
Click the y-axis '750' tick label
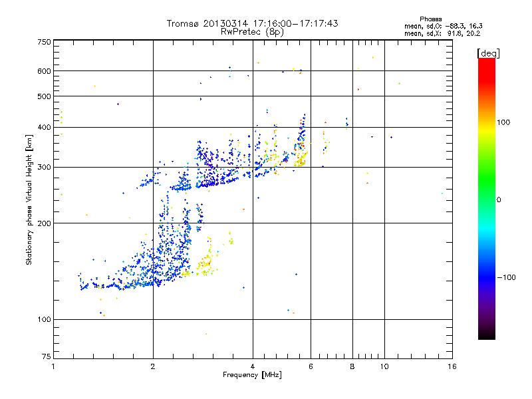[x=44, y=42]
